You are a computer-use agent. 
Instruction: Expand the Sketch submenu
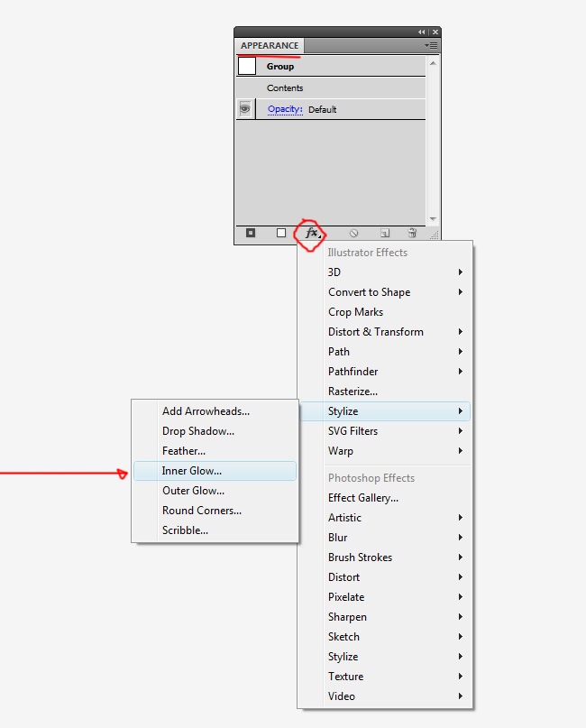click(x=385, y=637)
